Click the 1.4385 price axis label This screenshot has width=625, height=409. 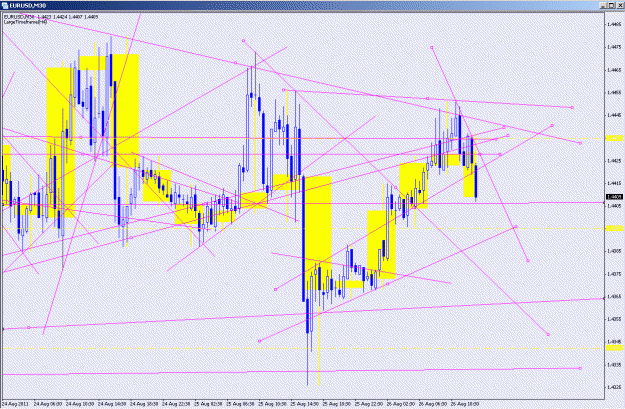(x=614, y=251)
